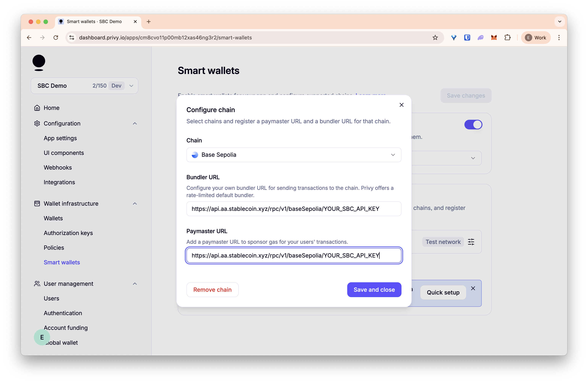Collapse the Configuration section
This screenshot has height=383, width=588.
(x=135, y=123)
